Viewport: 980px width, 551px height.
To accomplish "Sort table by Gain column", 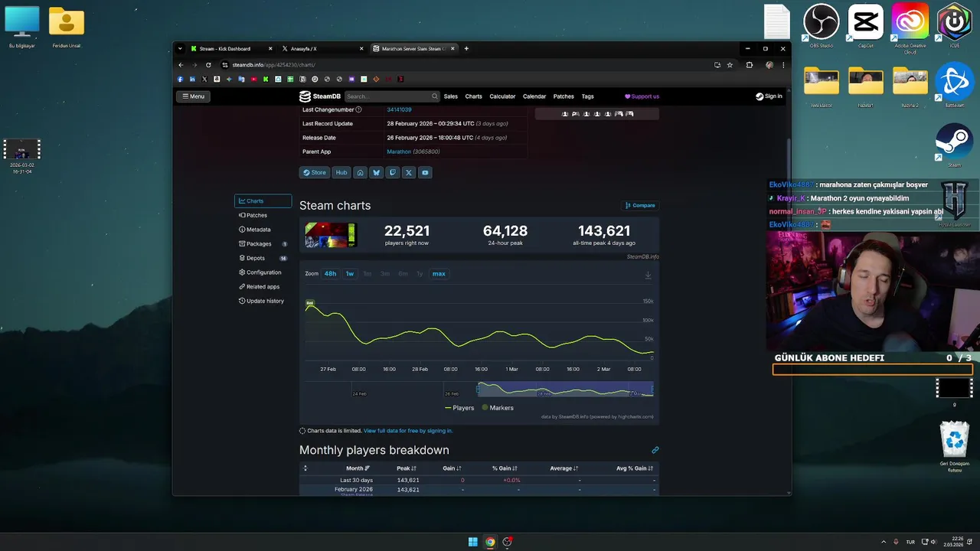I will [452, 468].
